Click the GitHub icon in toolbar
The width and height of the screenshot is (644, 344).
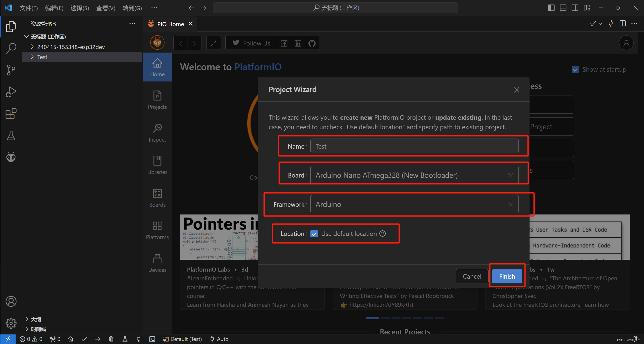312,43
